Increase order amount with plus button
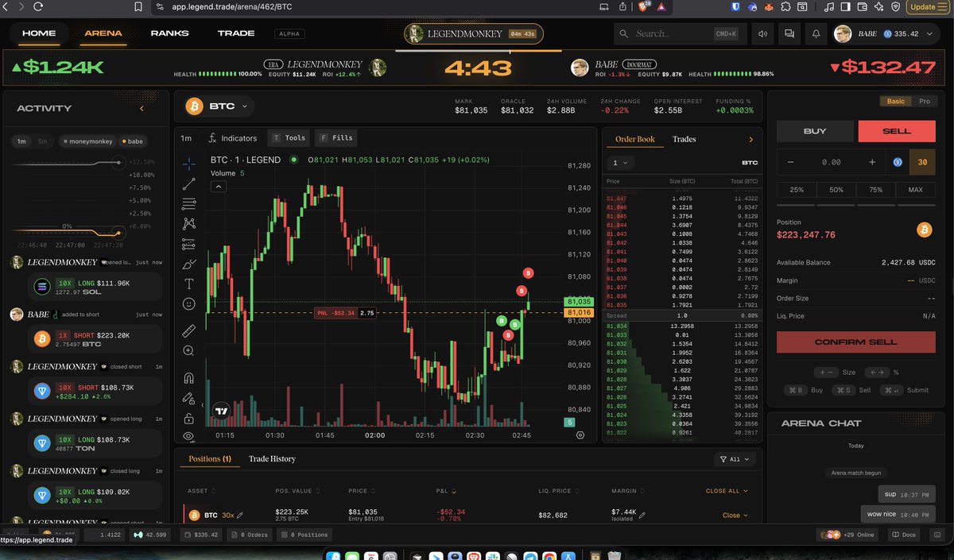The image size is (954, 560). click(x=872, y=162)
